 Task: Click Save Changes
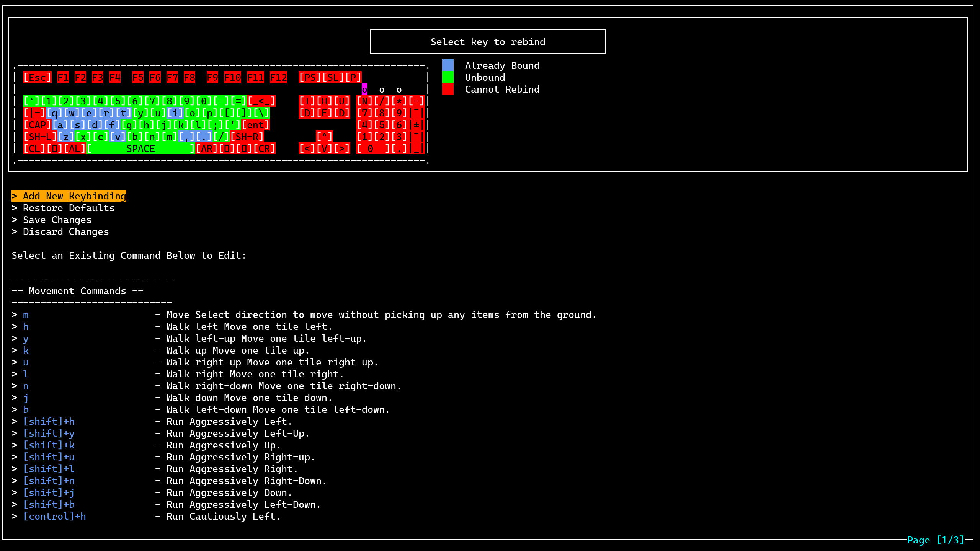pos(57,220)
